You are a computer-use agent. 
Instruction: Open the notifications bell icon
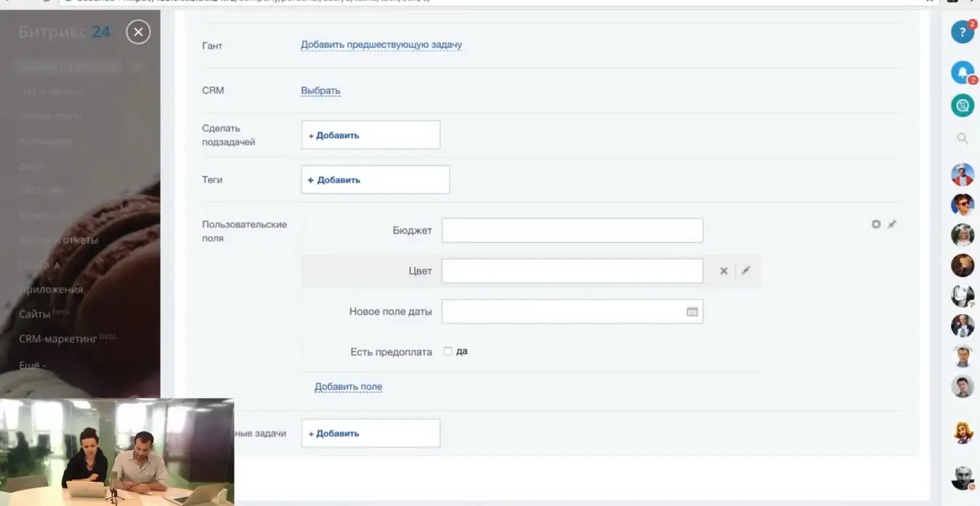[962, 72]
